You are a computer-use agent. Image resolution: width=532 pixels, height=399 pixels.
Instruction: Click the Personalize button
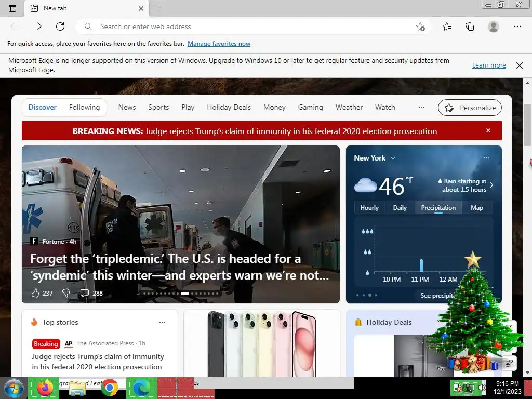[x=470, y=108]
